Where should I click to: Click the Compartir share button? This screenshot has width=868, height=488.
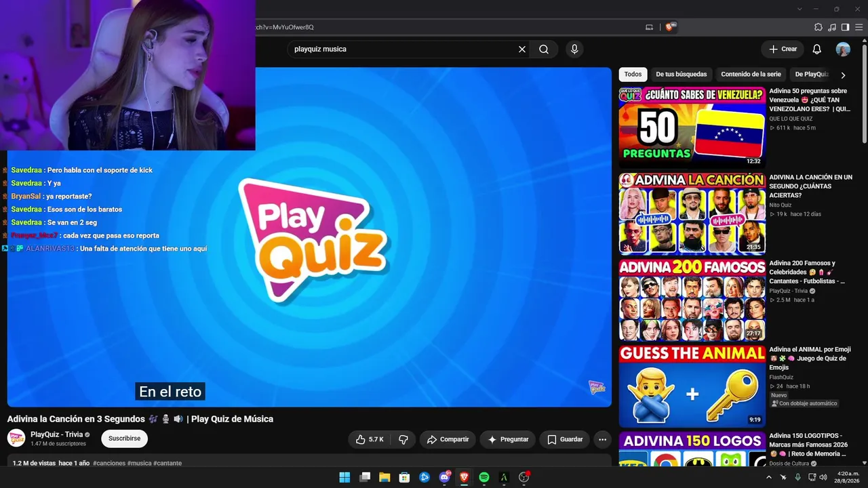pyautogui.click(x=448, y=439)
